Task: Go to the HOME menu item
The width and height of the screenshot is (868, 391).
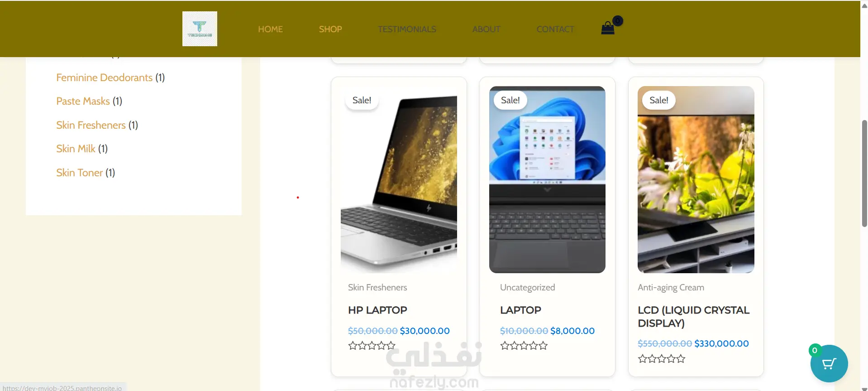Action: 270,29
